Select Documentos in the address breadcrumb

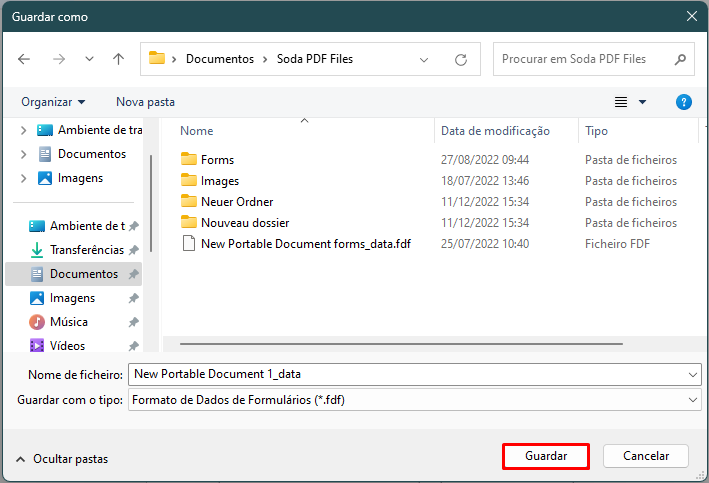click(220, 59)
